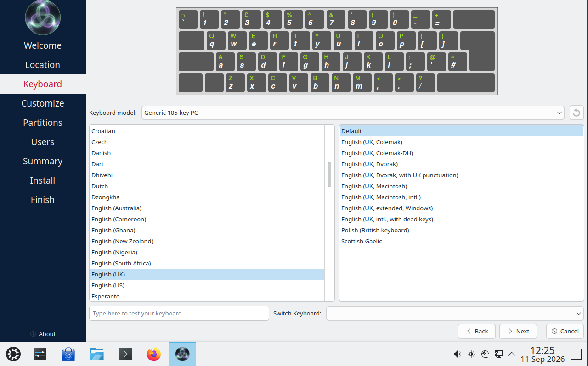Pick the Polish (British keyboard) variant

[461, 230]
